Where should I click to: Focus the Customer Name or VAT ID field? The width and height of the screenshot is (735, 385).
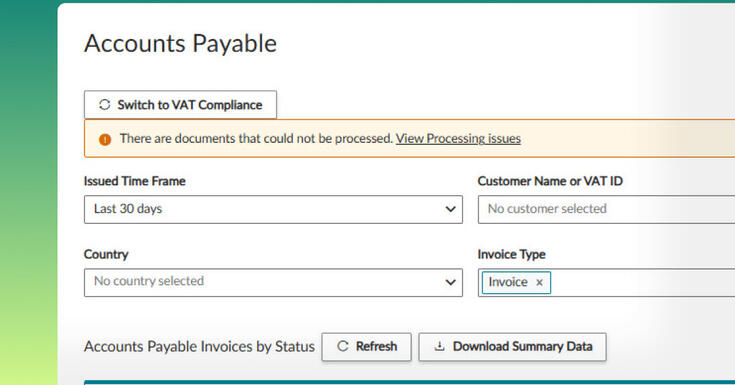pos(607,209)
